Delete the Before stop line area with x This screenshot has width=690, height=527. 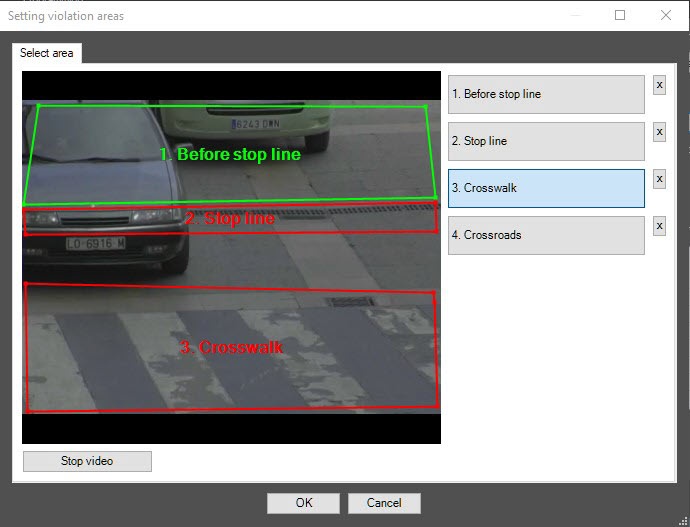[x=659, y=85]
